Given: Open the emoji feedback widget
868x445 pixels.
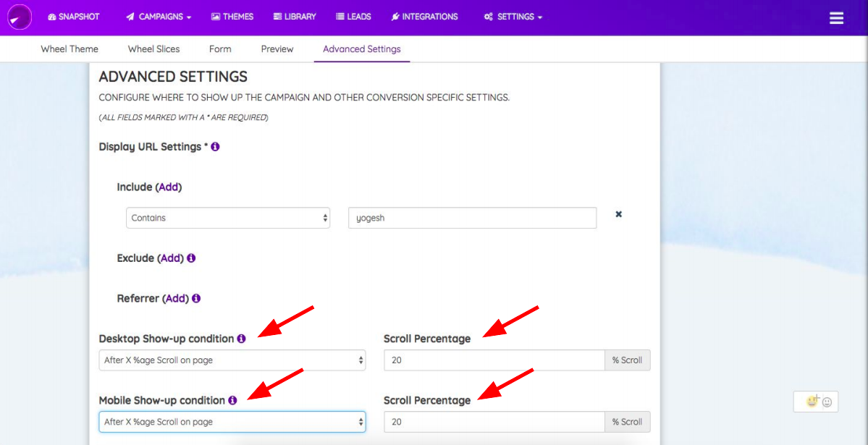Looking at the screenshot, I should (815, 402).
